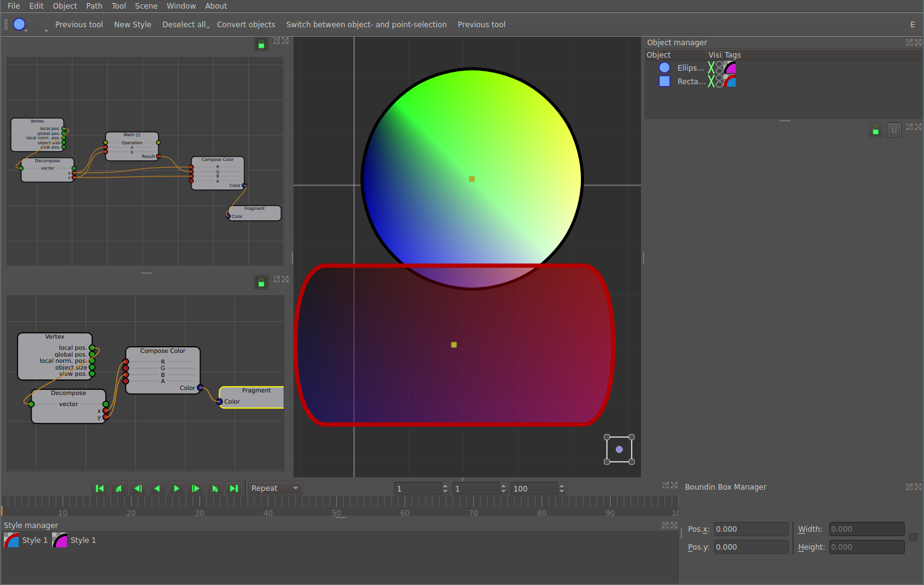
Task: Click the ellipse tool icon in toolbar
Action: coord(19,24)
